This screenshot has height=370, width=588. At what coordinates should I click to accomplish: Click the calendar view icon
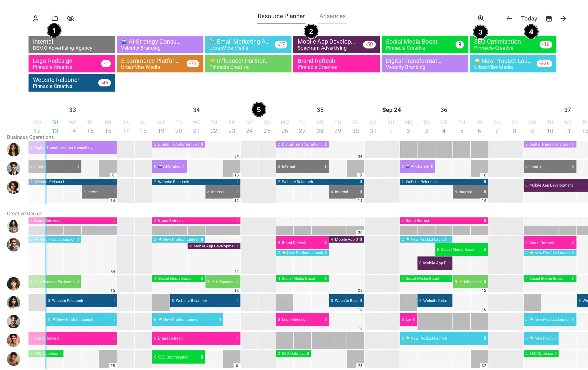[549, 18]
